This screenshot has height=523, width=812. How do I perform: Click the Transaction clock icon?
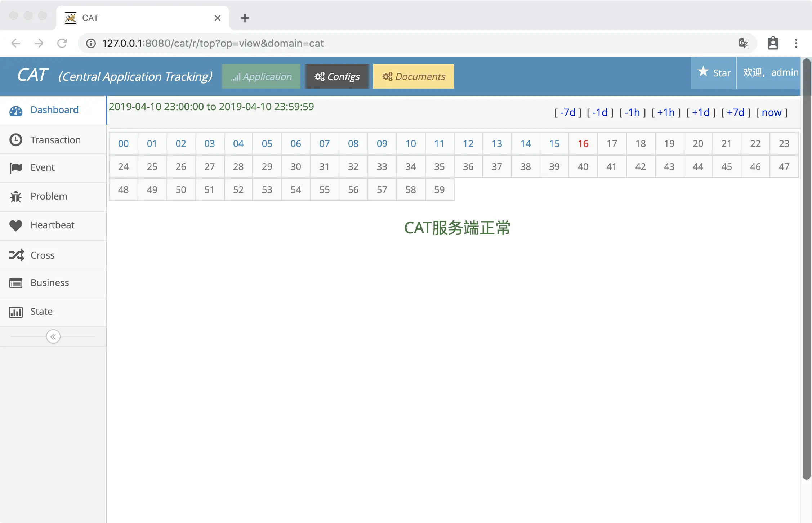point(16,140)
